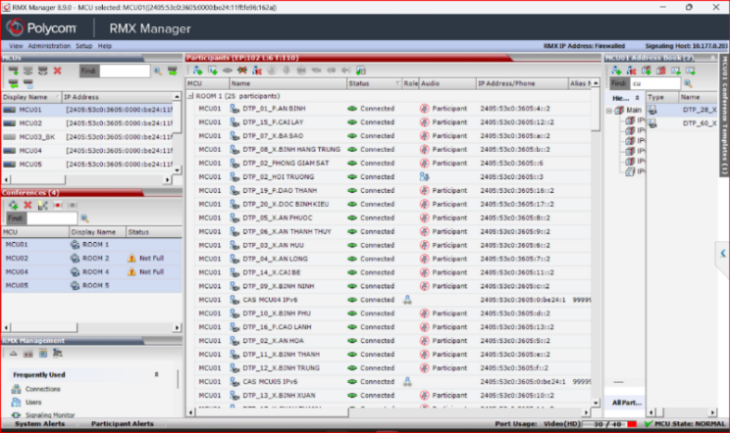The image size is (730, 433).
Task: Click the Delete Participant icon in Participants toolbar
Action: [257, 70]
